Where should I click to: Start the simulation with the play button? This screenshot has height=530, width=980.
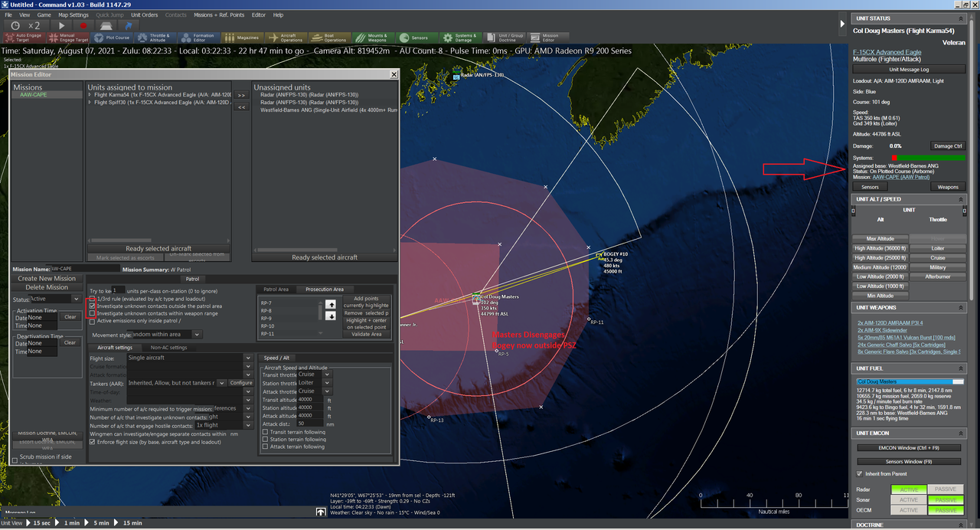(x=63, y=25)
